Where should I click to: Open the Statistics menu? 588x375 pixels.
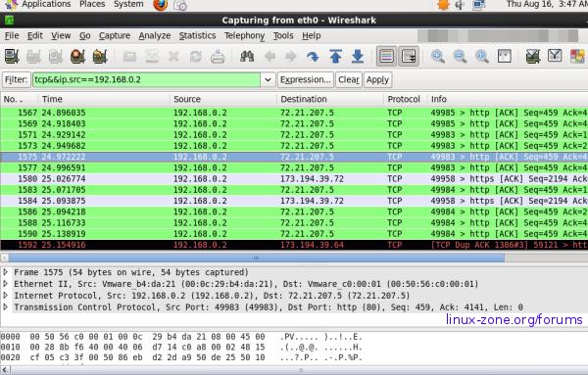(x=197, y=35)
